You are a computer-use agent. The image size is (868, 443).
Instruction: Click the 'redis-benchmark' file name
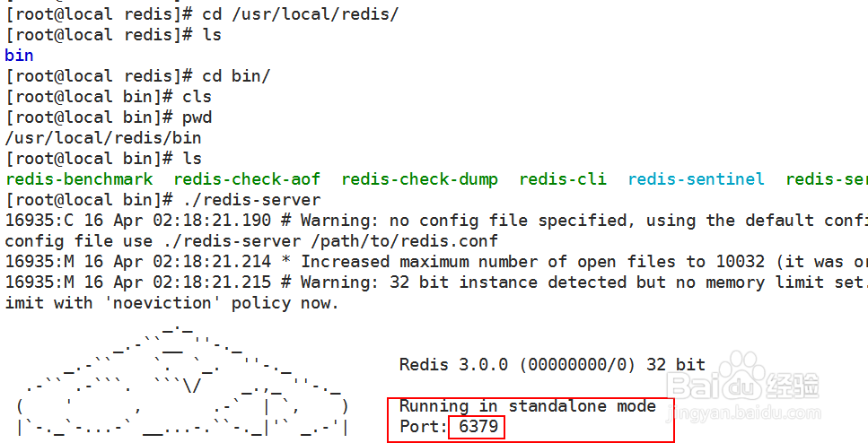tap(79, 179)
